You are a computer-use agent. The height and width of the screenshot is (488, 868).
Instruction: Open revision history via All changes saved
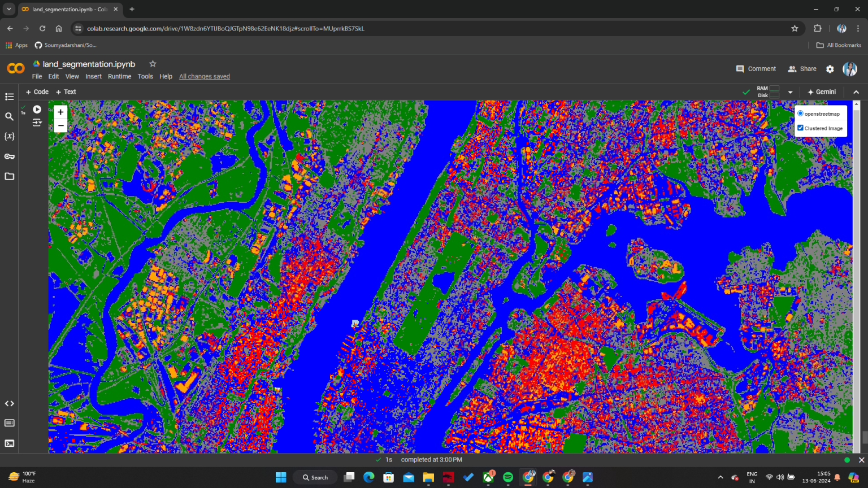[x=204, y=76]
